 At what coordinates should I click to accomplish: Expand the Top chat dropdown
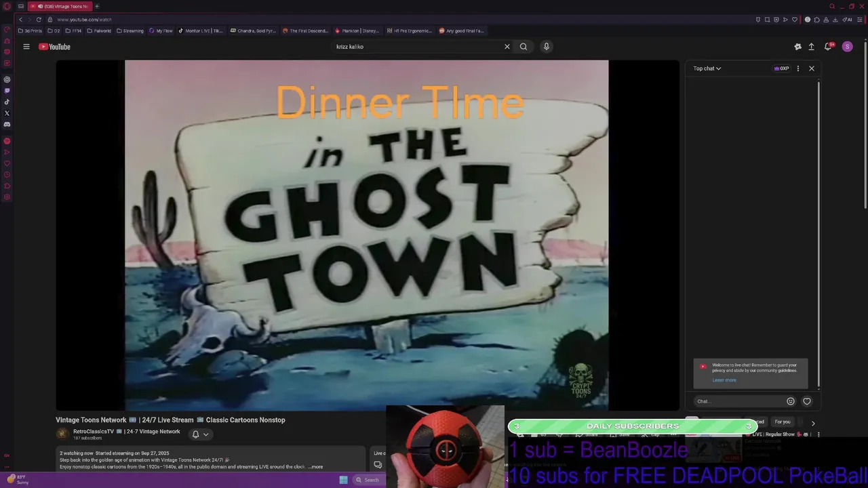(707, 68)
